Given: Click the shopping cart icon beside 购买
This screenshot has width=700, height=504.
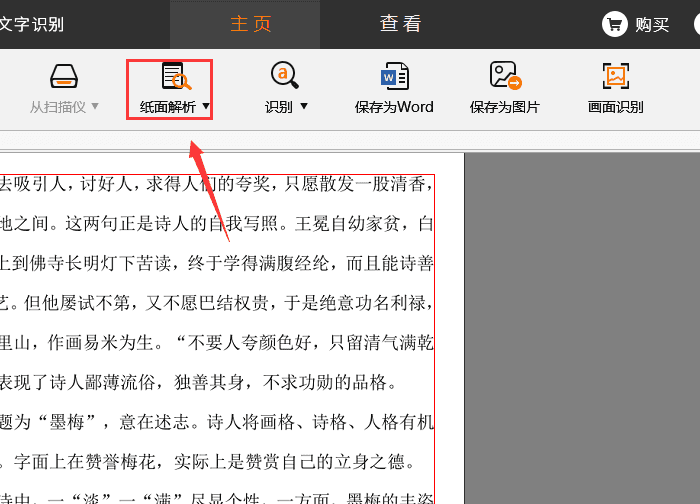Looking at the screenshot, I should point(615,24).
